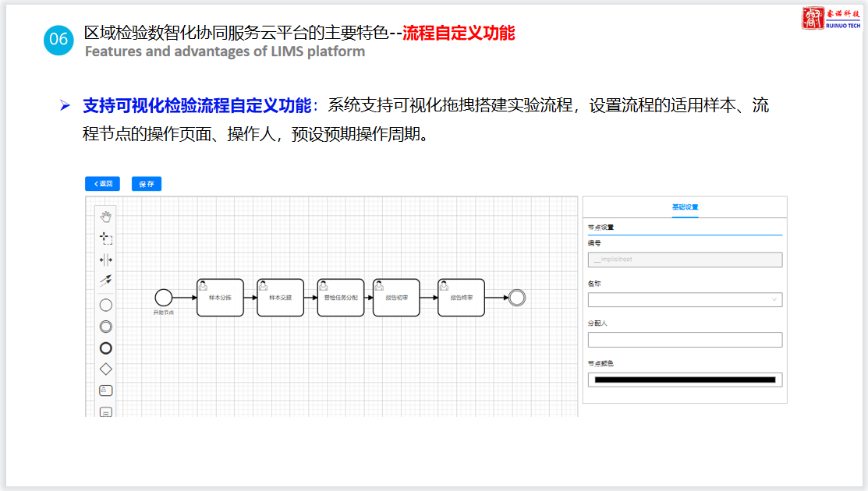Pick the start event circle in palette
The height and width of the screenshot is (491, 868).
pyautogui.click(x=106, y=305)
